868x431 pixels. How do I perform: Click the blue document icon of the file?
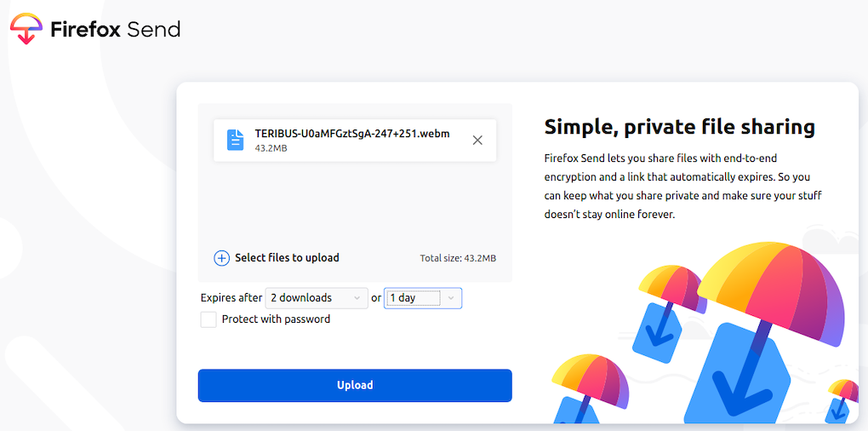point(235,140)
